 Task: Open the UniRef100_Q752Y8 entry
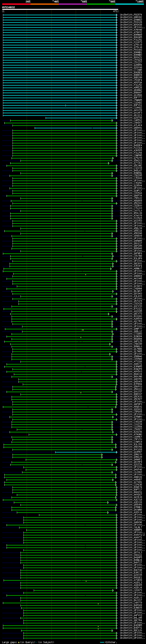[x=131, y=158]
